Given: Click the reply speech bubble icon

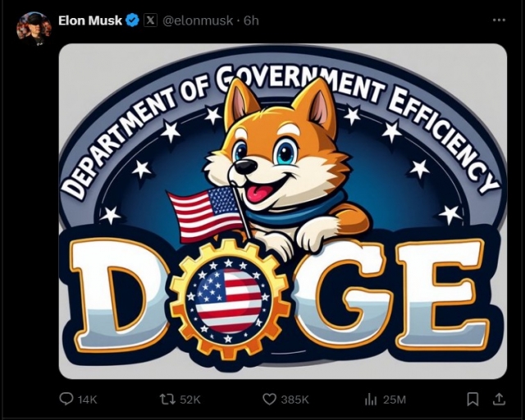Looking at the screenshot, I should click(66, 399).
